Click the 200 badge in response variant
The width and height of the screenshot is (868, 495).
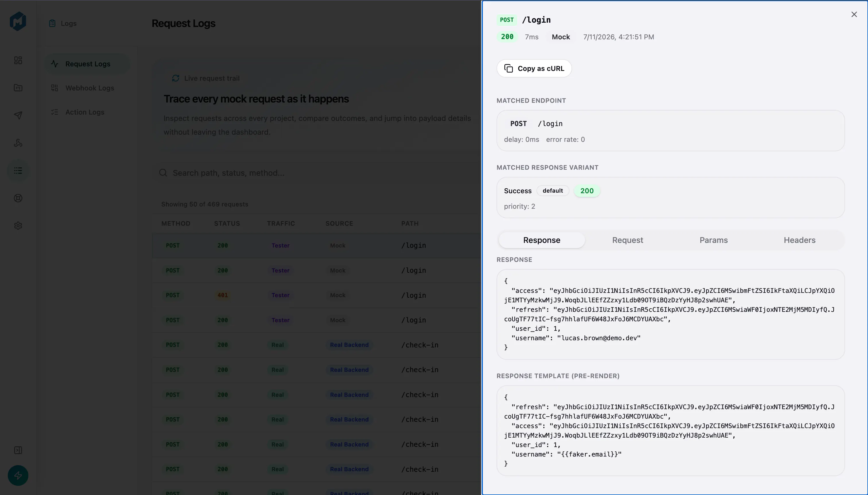[x=587, y=191]
